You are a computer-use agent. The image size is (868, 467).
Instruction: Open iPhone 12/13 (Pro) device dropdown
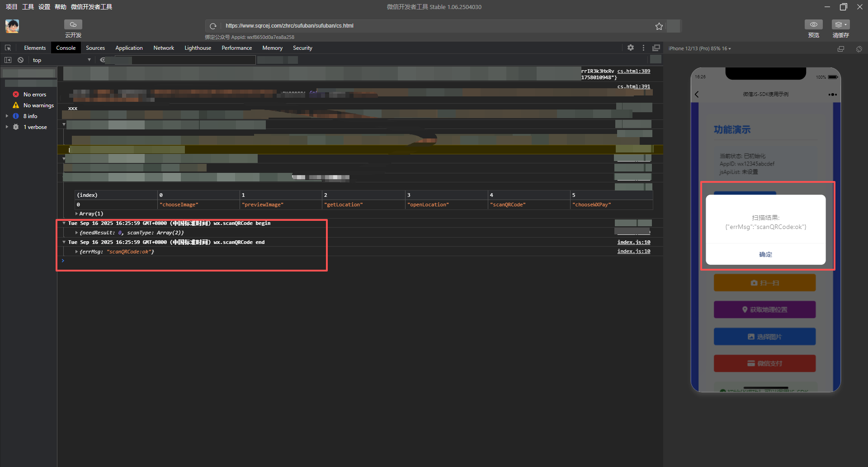pyautogui.click(x=699, y=48)
